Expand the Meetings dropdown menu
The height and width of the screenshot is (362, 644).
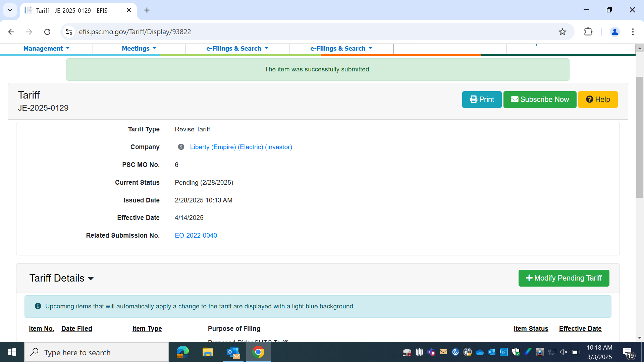[139, 49]
